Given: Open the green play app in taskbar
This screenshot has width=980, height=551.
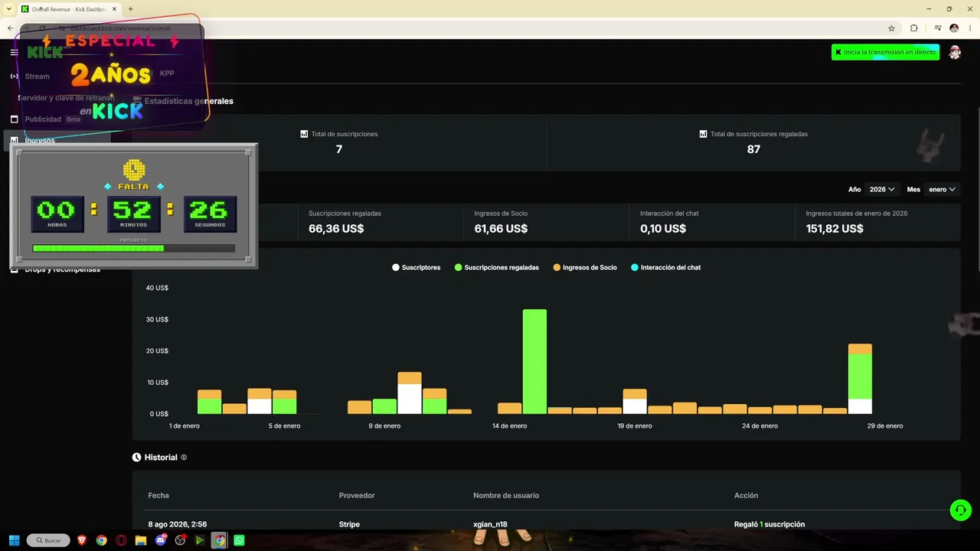Looking at the screenshot, I should click(x=200, y=540).
